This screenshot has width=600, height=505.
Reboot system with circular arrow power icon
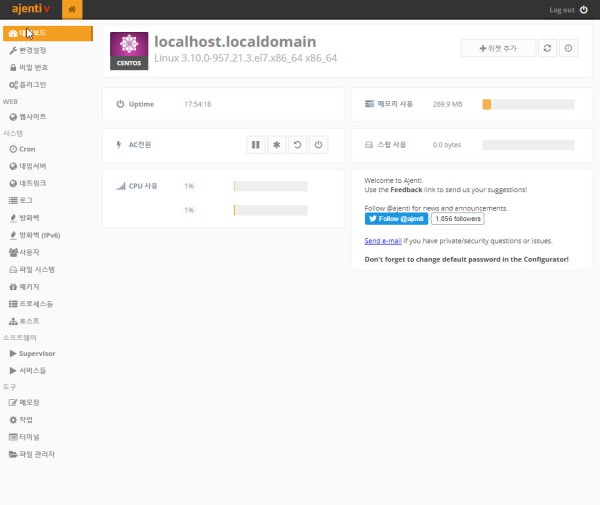(297, 145)
